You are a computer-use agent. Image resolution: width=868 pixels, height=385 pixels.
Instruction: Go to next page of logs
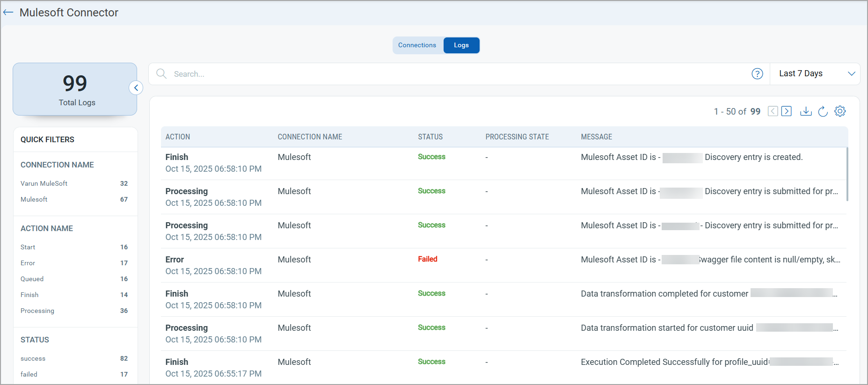point(787,111)
